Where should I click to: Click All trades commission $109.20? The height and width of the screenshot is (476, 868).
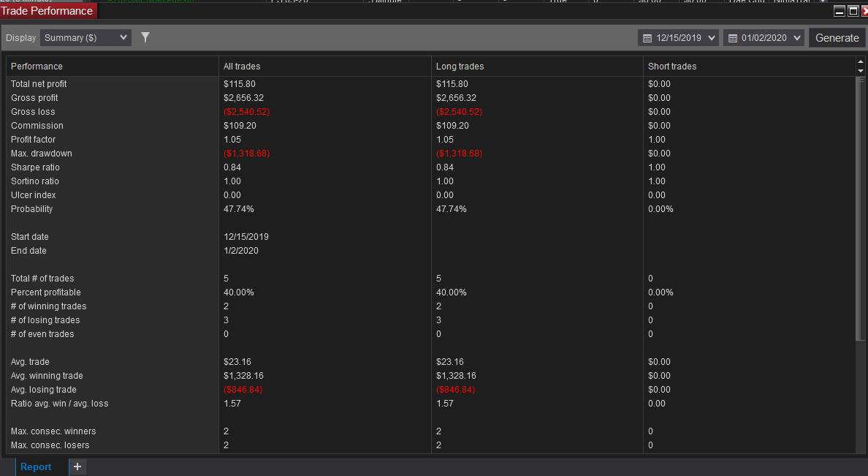point(240,125)
